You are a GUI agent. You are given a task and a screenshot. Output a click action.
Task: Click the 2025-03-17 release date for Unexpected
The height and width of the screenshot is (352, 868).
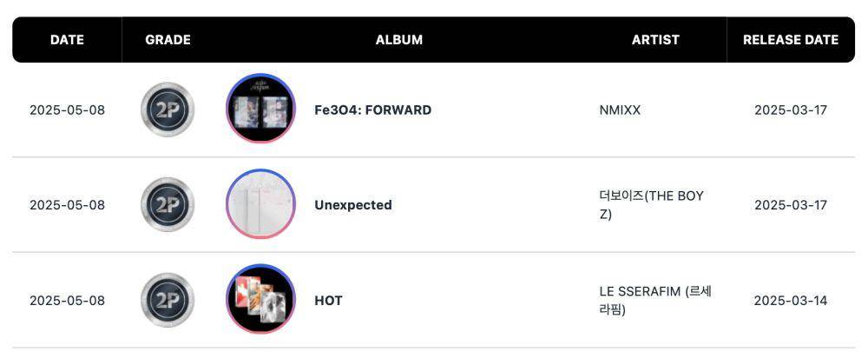coord(791,205)
